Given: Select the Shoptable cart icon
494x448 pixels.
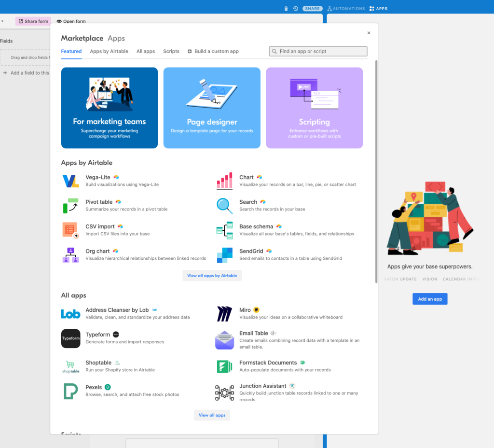Looking at the screenshot, I should coord(70,367).
